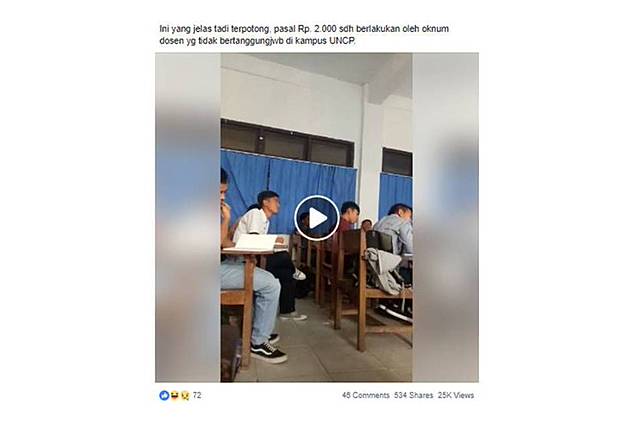Click the gray backpack on the chair
Screen dimensions: 644x429
382,269
